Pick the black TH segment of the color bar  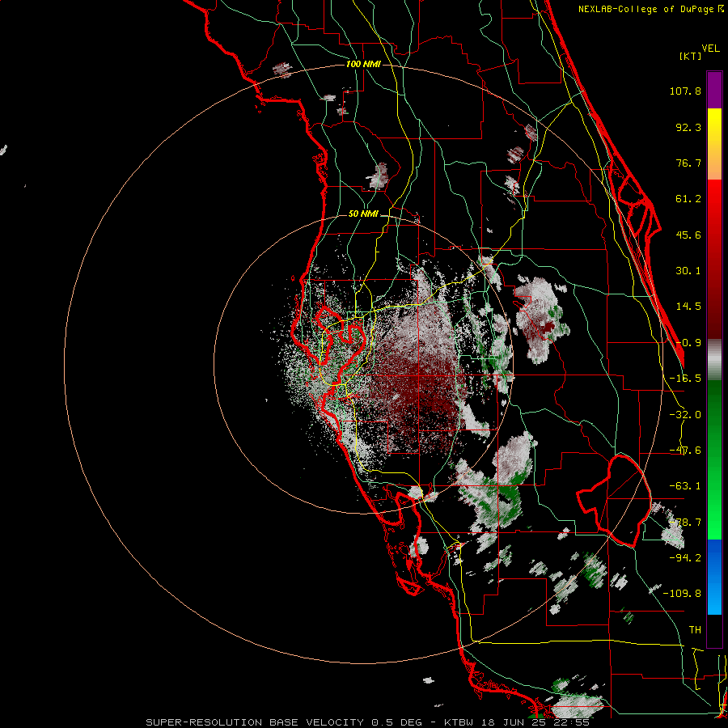714,630
